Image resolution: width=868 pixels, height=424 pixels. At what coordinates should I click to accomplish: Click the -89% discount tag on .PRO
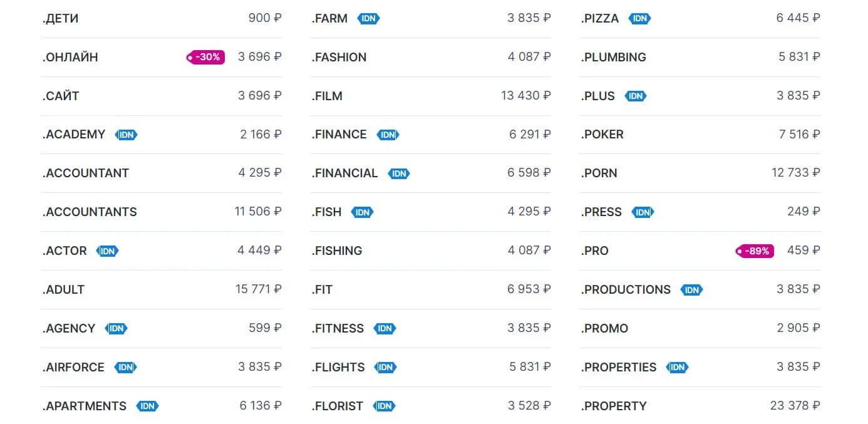[x=755, y=251]
